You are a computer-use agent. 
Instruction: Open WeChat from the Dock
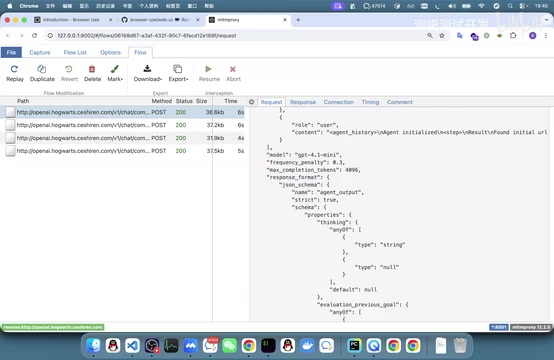(229, 346)
